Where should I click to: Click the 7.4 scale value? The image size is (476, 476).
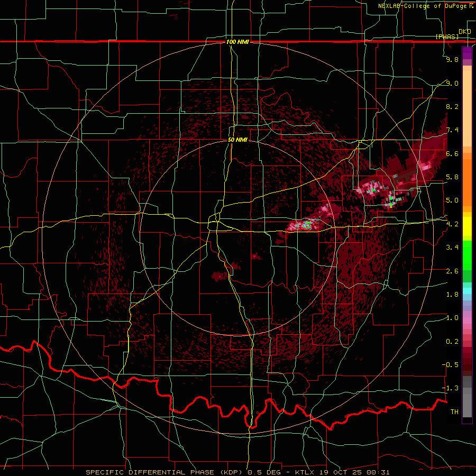(x=452, y=130)
